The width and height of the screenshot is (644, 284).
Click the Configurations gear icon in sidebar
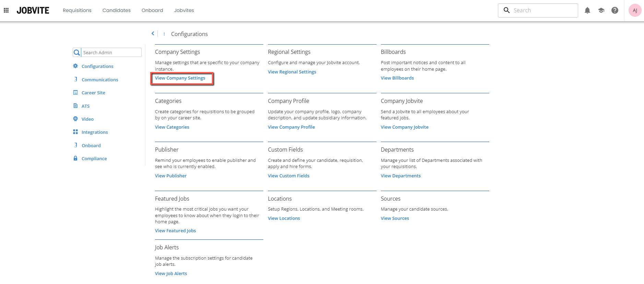(x=75, y=66)
